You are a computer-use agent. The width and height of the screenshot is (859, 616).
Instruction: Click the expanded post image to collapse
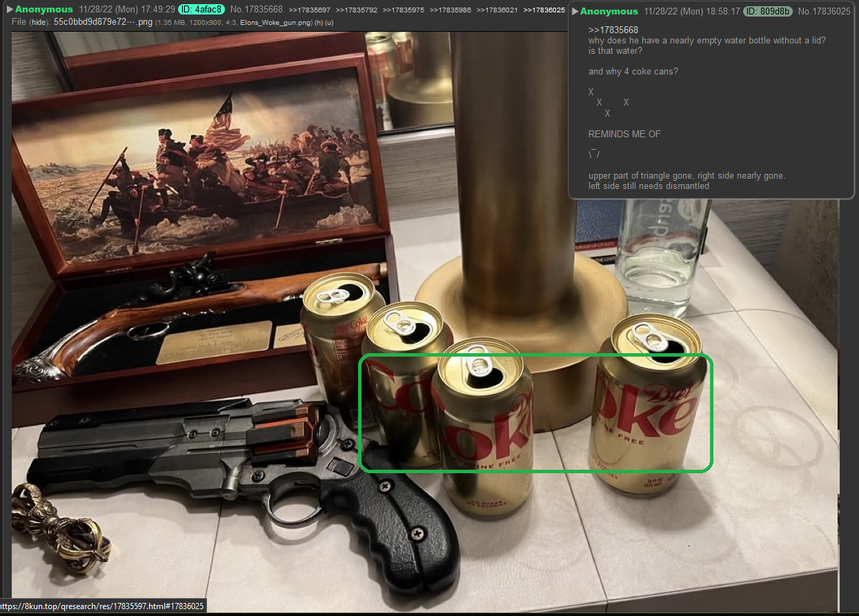425,321
